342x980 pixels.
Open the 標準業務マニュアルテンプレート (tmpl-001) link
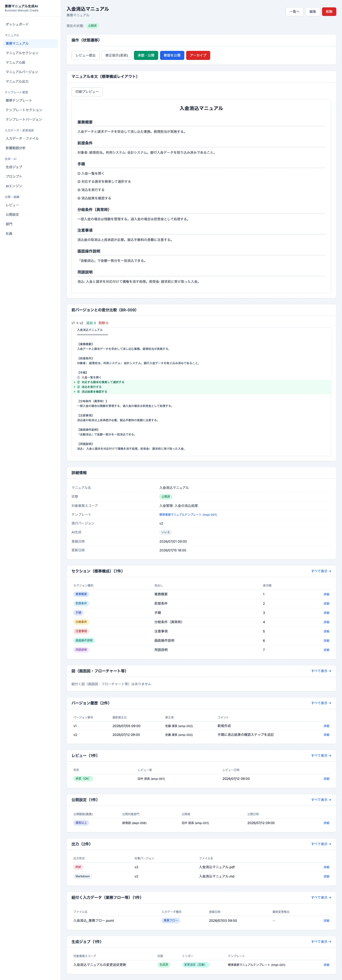coord(188,515)
